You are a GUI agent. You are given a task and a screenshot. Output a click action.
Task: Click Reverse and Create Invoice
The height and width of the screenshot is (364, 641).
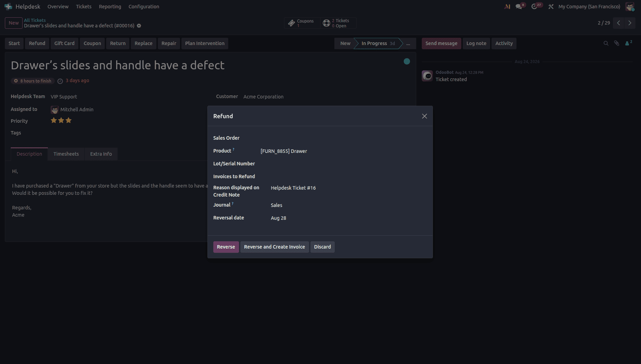pos(274,247)
